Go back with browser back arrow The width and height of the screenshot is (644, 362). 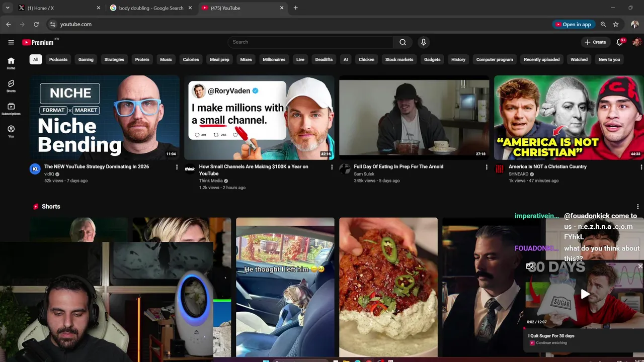tap(9, 24)
